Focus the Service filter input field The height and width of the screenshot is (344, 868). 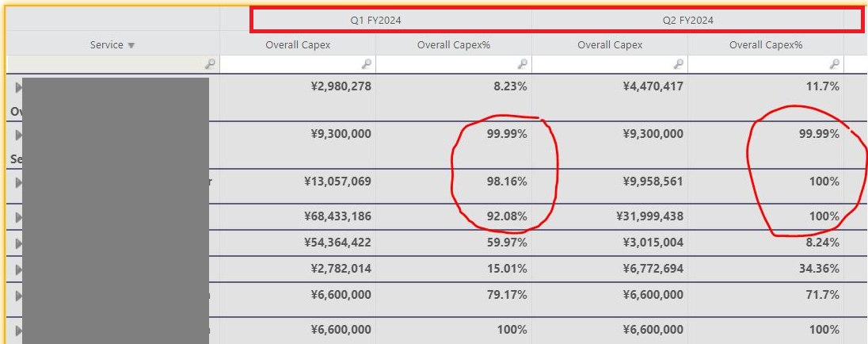[113, 64]
